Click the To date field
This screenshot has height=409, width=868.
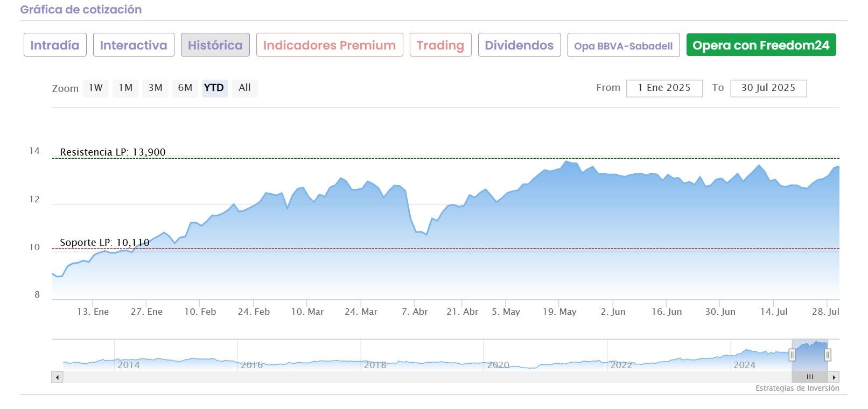[x=768, y=88]
